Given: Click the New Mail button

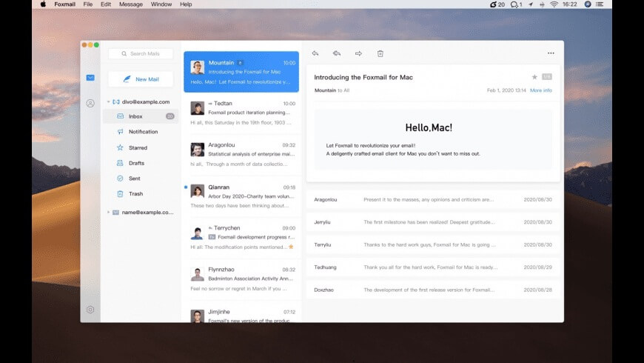Looking at the screenshot, I should point(141,79).
